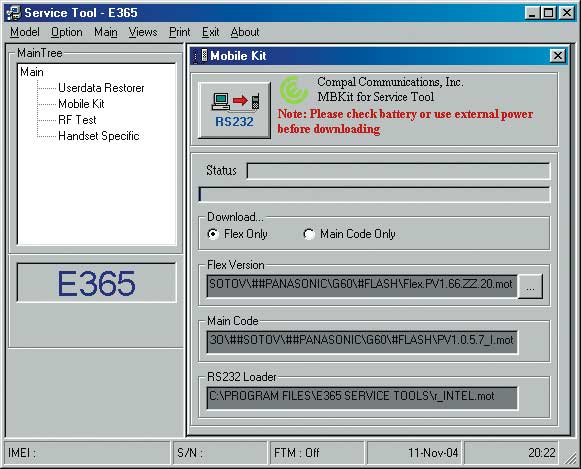
Task: Maximize the Service Tool window
Action: coord(548,13)
